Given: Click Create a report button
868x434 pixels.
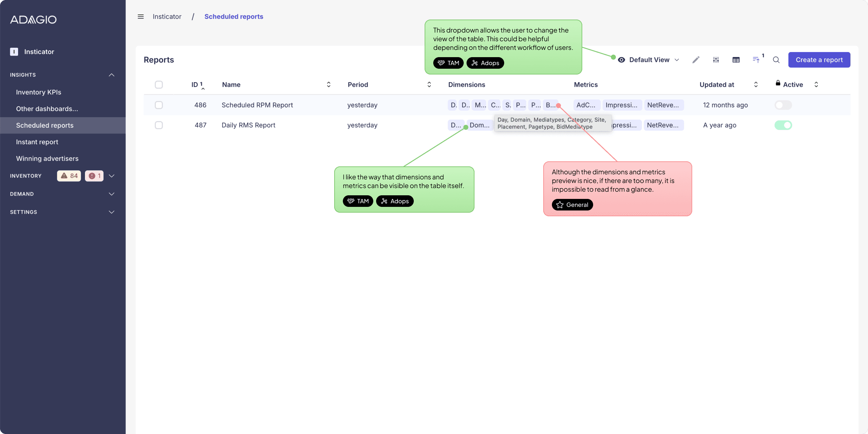Looking at the screenshot, I should point(819,60).
